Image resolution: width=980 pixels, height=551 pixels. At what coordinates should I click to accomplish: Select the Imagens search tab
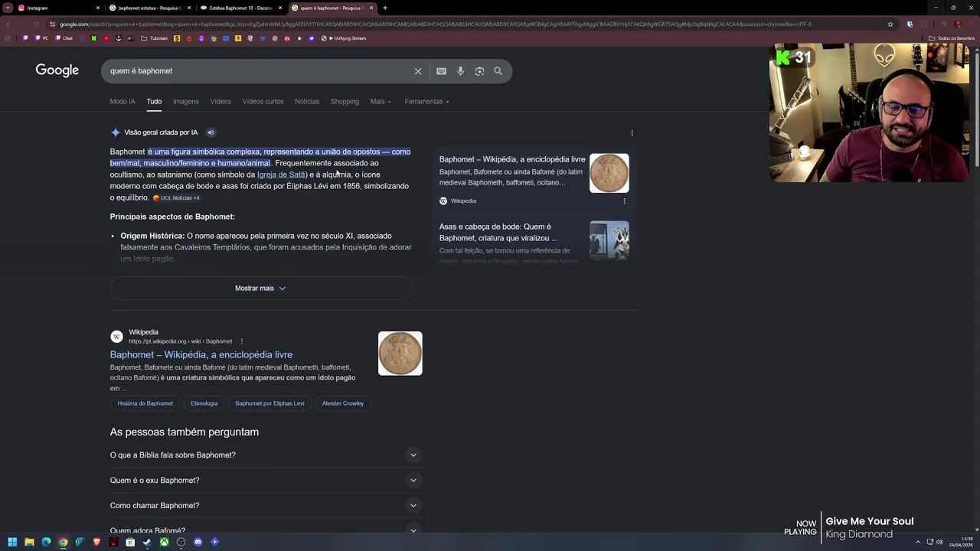coord(185,102)
